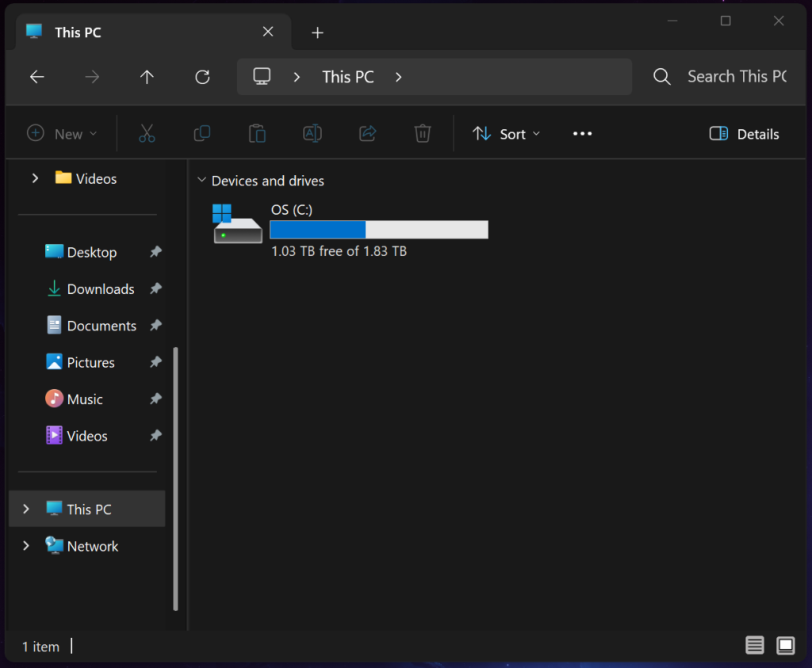Expand the Videos folder tree node
Image resolution: width=812 pixels, height=668 pixels.
tap(35, 178)
